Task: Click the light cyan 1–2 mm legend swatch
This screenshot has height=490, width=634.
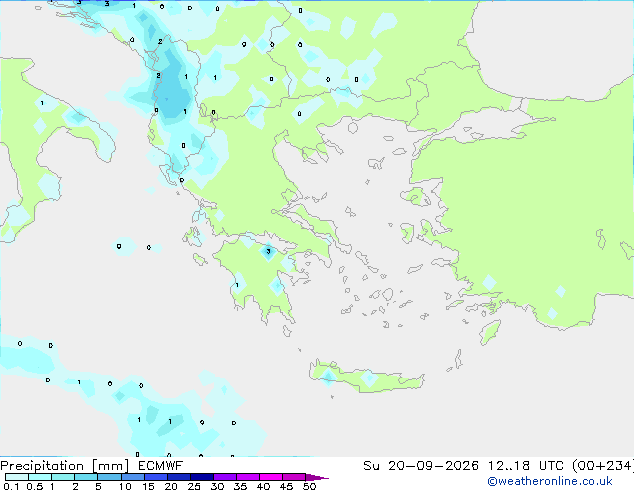Action: (63, 477)
